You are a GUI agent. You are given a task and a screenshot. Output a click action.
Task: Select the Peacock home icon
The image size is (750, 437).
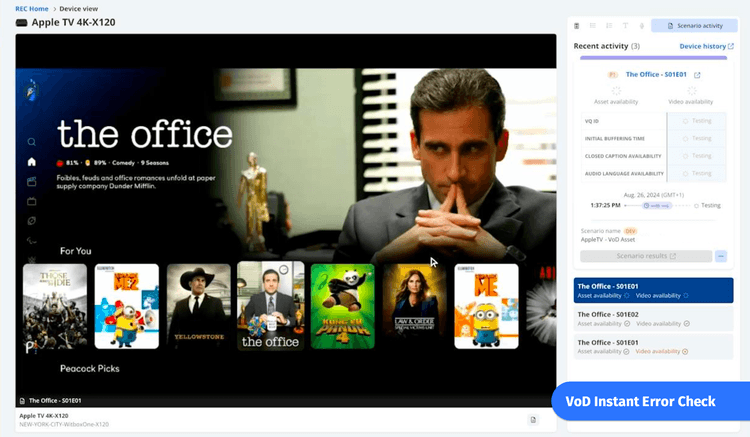32,162
